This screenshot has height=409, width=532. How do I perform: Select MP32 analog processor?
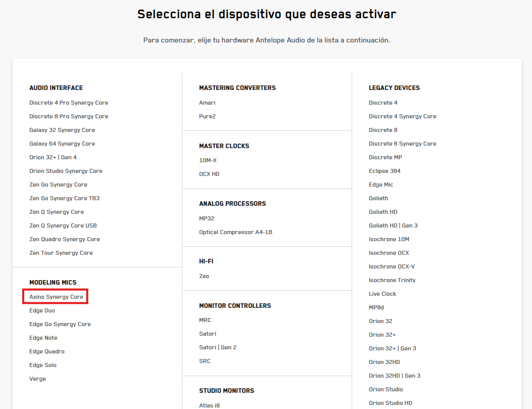coord(207,218)
